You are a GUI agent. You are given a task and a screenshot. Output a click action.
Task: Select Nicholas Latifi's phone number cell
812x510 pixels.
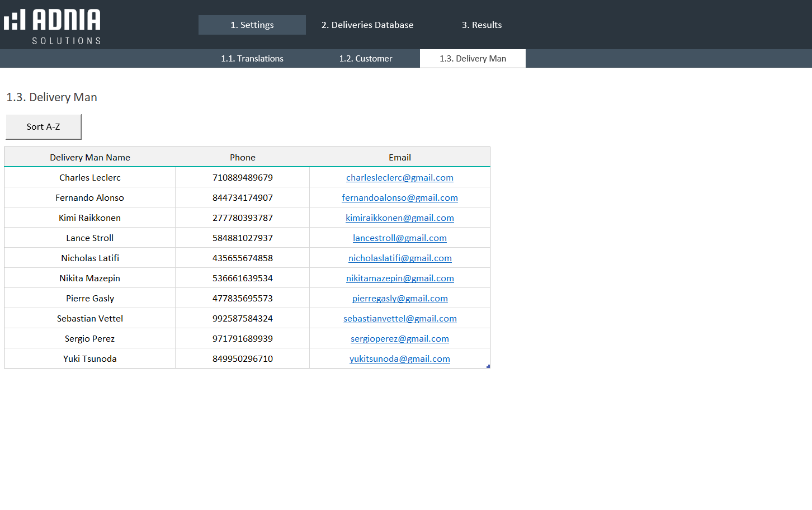(243, 258)
